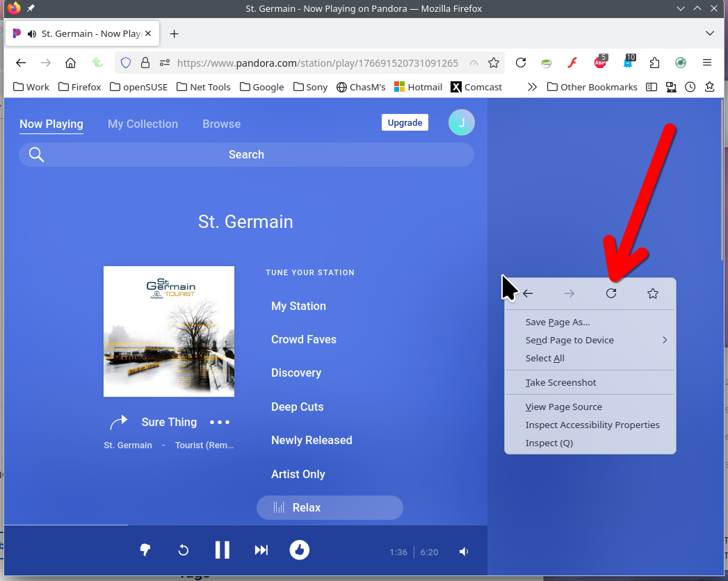The width and height of the screenshot is (728, 581).
Task: Click the magnifier icon in Pandora search
Action: (36, 154)
